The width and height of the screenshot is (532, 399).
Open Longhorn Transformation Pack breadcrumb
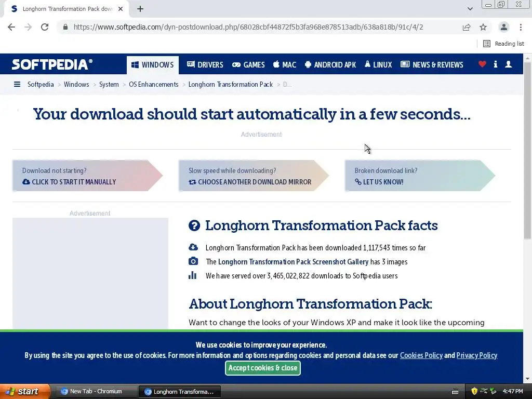click(230, 84)
